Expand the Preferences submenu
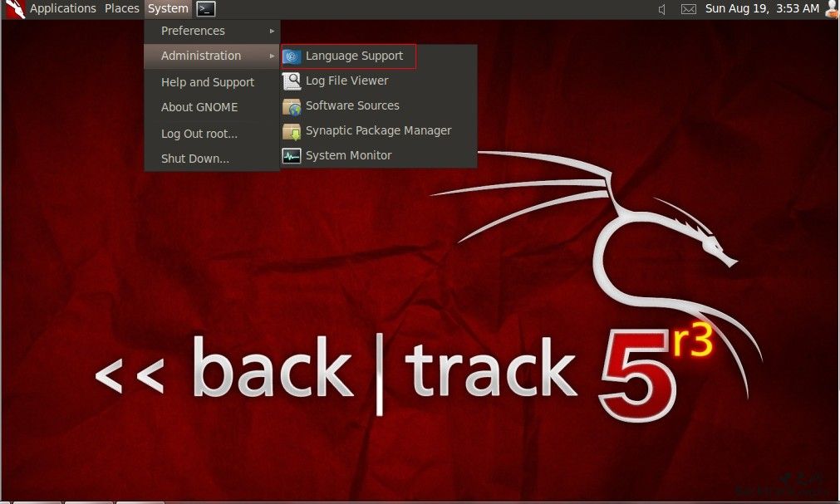Image resolution: width=840 pixels, height=504 pixels. 192,31
